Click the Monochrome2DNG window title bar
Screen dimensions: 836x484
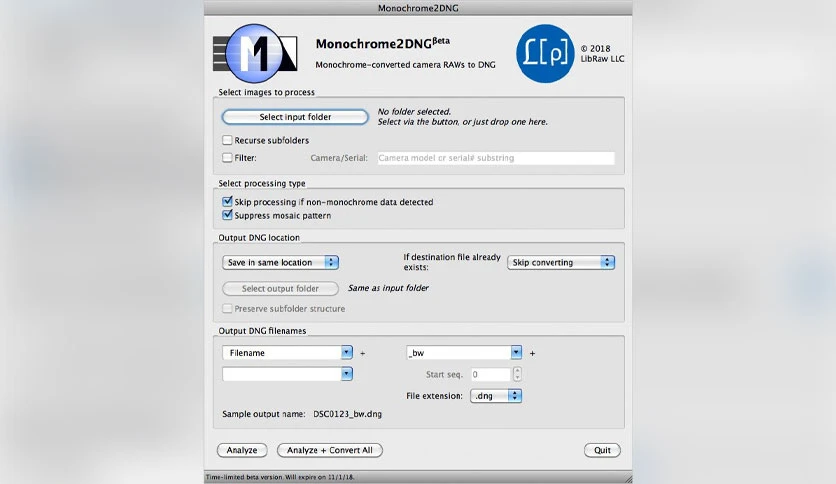[418, 8]
